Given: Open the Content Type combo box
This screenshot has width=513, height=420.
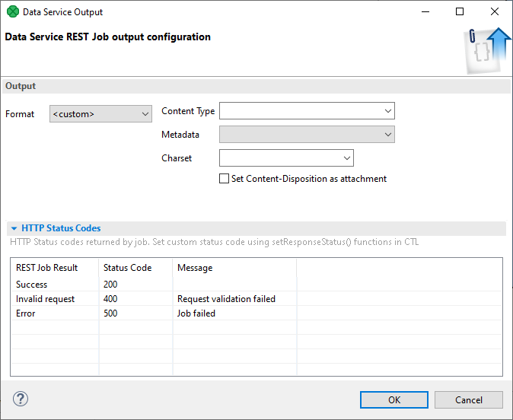Looking at the screenshot, I should point(307,111).
